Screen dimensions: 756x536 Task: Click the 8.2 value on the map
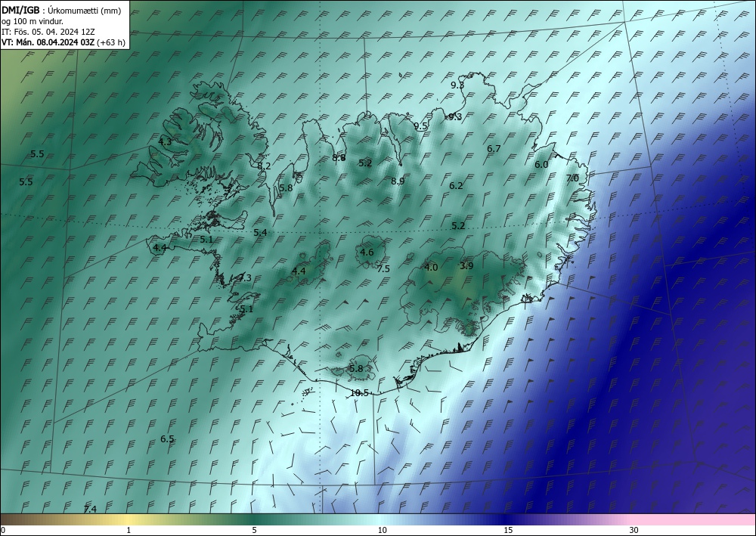264,166
